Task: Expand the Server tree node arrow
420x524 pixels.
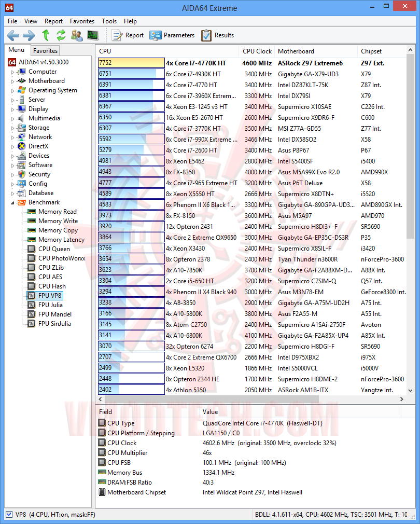Action: tap(12, 100)
